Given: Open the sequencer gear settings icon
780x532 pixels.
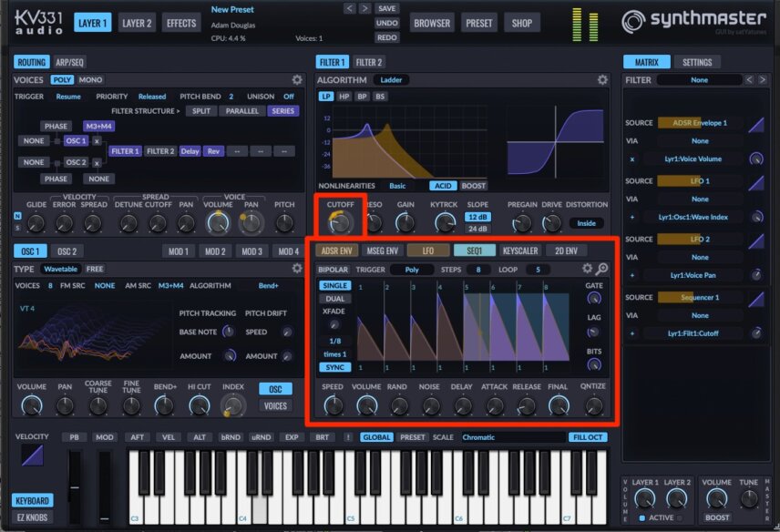Looking at the screenshot, I should [x=588, y=269].
